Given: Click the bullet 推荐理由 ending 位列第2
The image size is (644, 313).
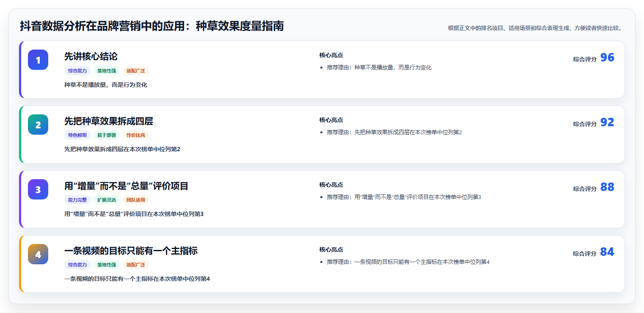Looking at the screenshot, I should point(394,132).
